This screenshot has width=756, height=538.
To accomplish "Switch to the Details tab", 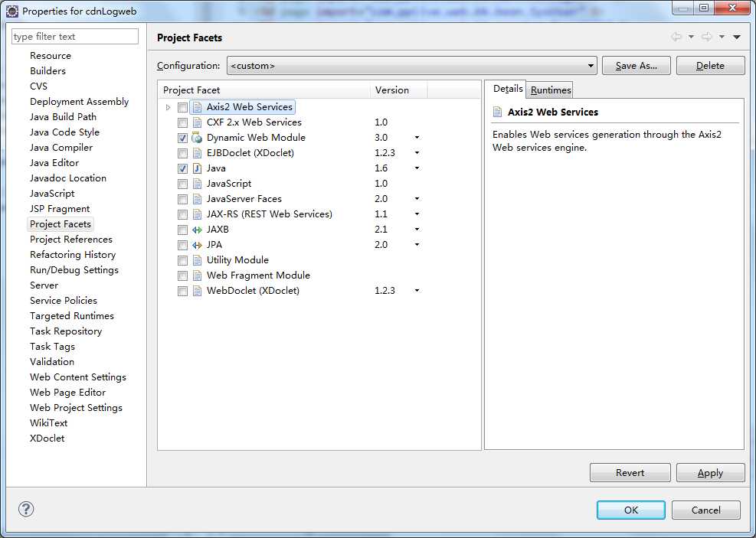I will point(508,89).
